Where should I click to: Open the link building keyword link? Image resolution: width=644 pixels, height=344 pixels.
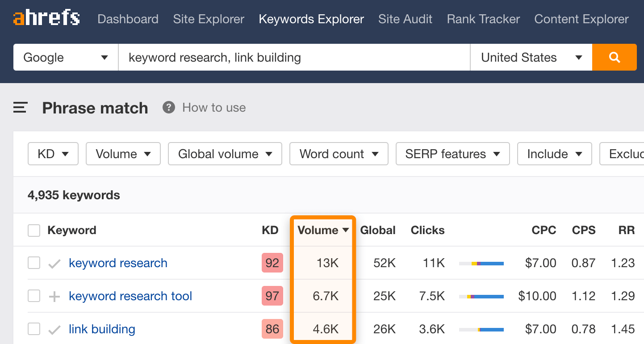point(102,329)
